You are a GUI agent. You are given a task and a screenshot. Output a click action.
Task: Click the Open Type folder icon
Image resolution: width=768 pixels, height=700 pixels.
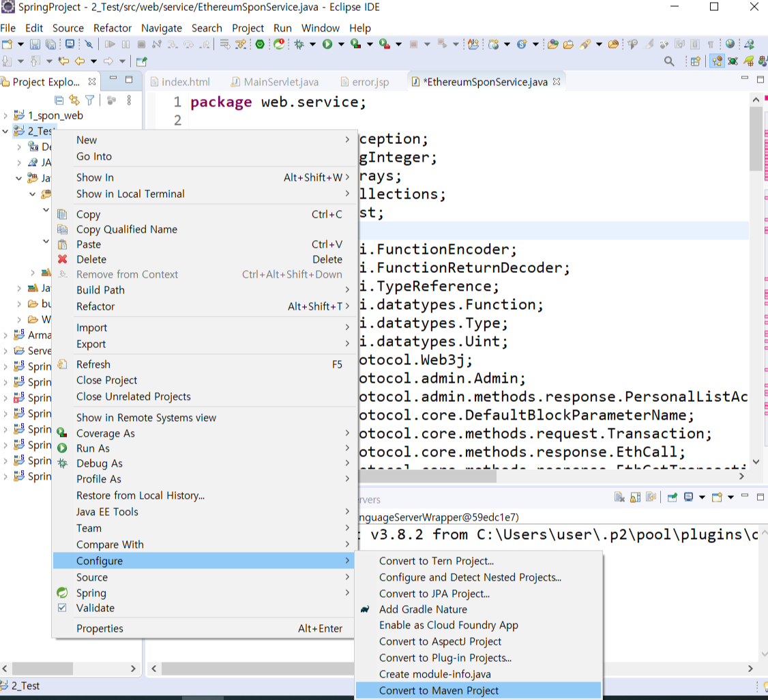[553, 44]
